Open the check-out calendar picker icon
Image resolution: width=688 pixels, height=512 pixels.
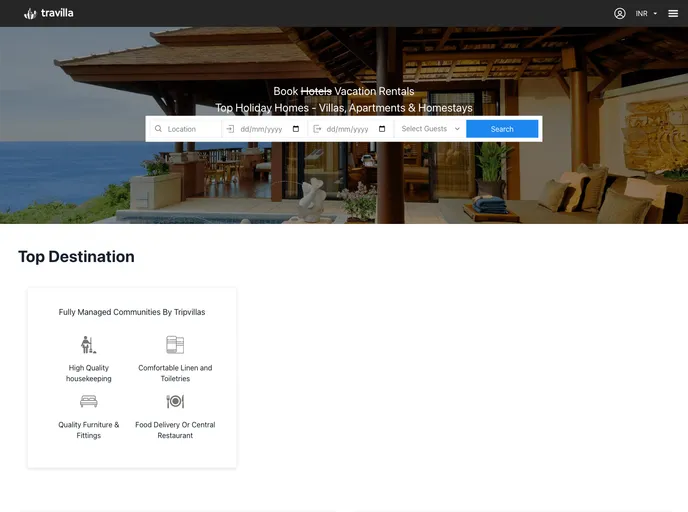tap(382, 129)
